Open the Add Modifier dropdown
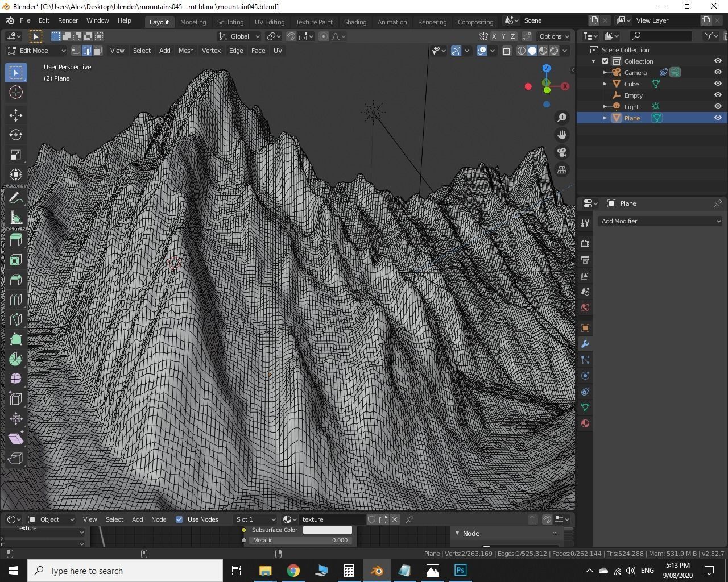The image size is (728, 582). tap(660, 221)
